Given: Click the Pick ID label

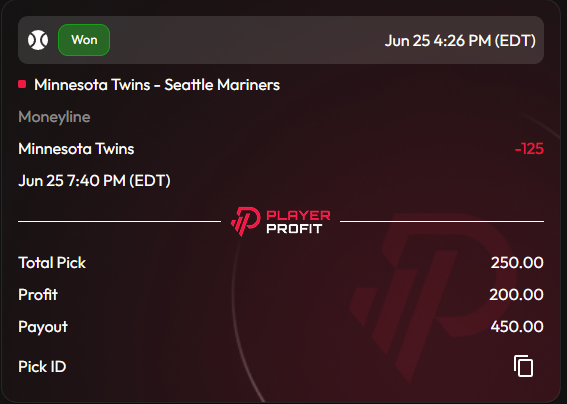Looking at the screenshot, I should click(x=42, y=366).
